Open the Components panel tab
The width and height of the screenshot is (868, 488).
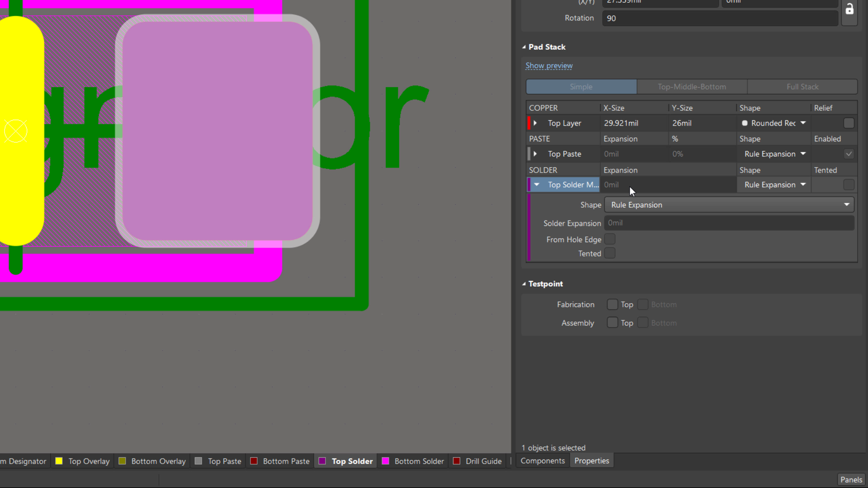tap(542, 461)
